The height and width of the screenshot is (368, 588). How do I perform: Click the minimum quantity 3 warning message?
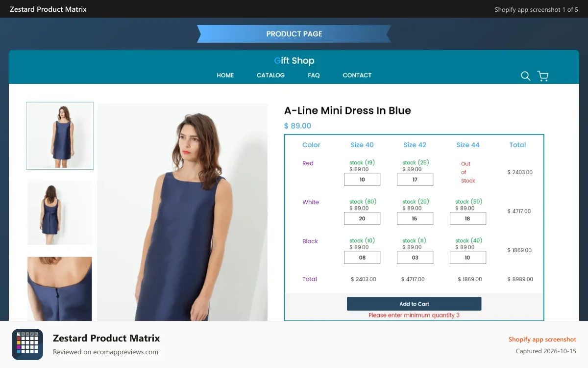pos(414,315)
